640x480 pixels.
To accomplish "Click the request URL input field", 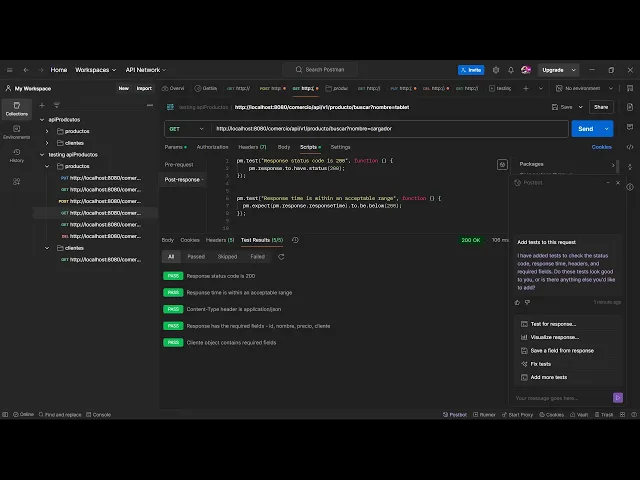I will (x=390, y=129).
